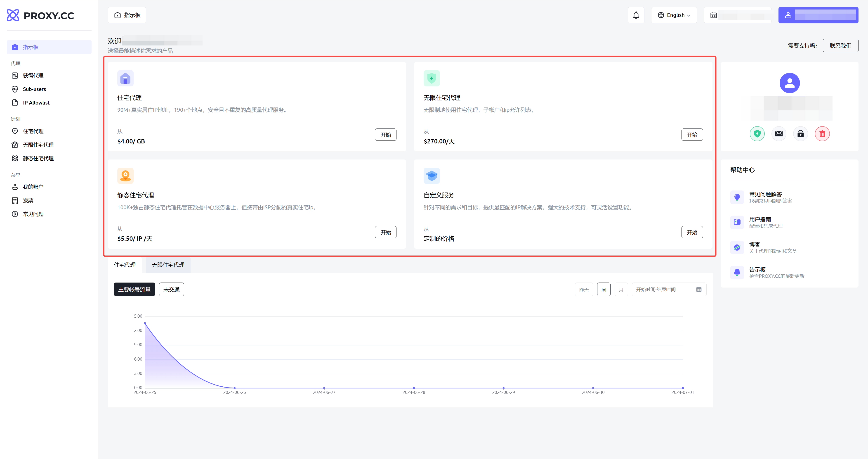
Task: Click the 2024-06-27 axis label
Action: [324, 392]
